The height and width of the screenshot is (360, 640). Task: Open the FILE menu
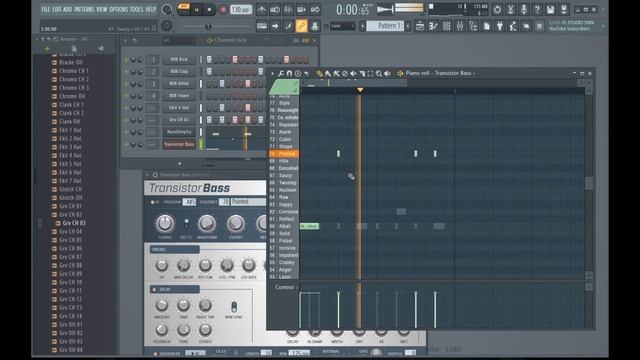pos(46,9)
